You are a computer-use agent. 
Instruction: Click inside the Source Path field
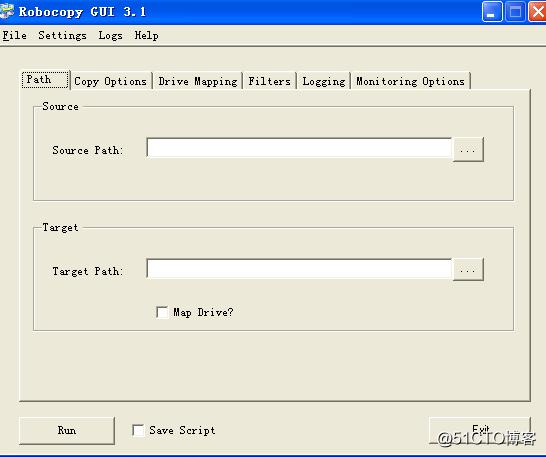(299, 148)
